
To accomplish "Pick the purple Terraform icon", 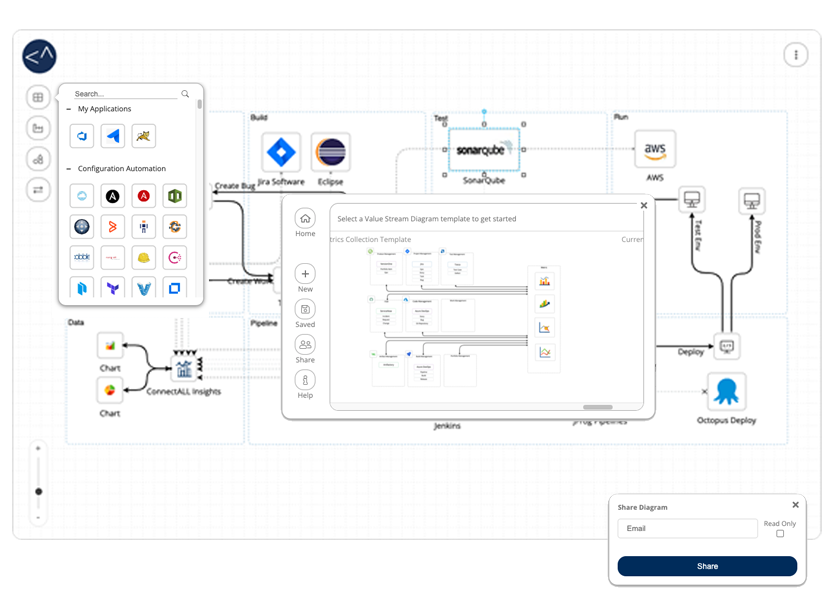I will [x=113, y=287].
